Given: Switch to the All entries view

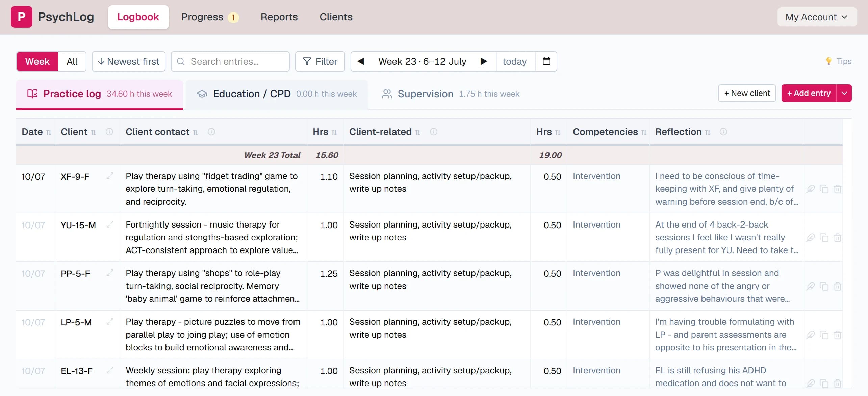Looking at the screenshot, I should click(x=72, y=61).
